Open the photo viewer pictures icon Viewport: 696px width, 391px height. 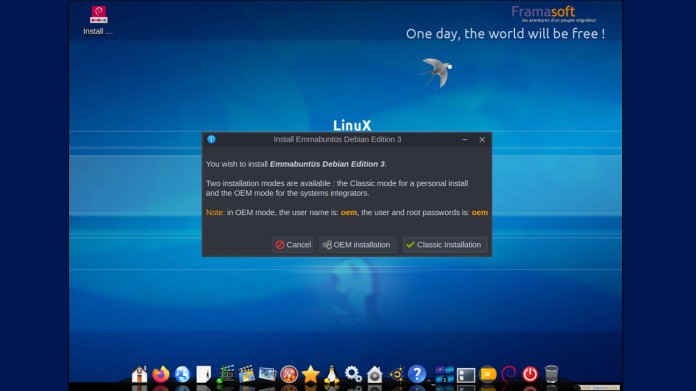(x=268, y=374)
